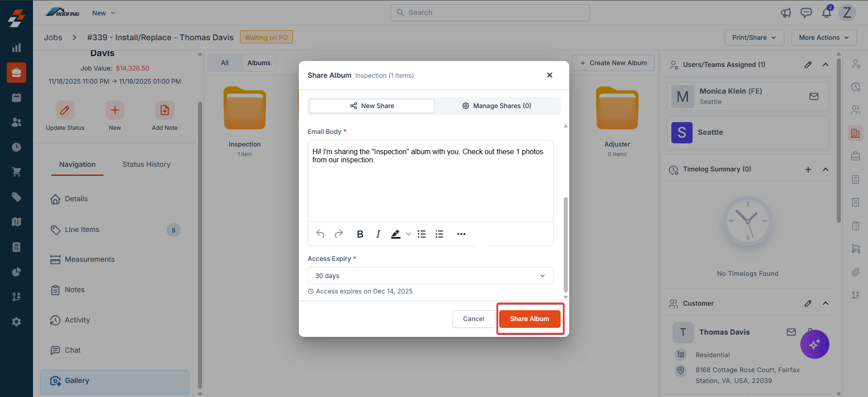Add a timelog with plus icon
The height and width of the screenshot is (397, 868).
tap(808, 170)
